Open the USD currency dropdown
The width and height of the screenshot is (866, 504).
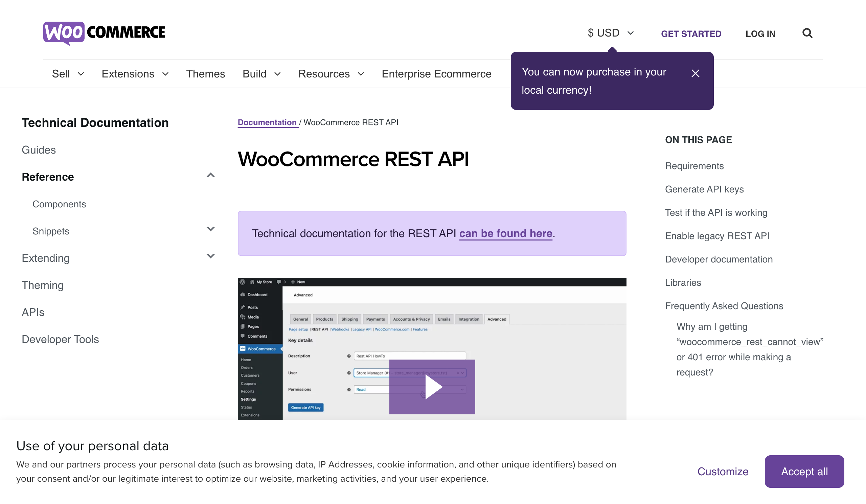click(x=611, y=33)
